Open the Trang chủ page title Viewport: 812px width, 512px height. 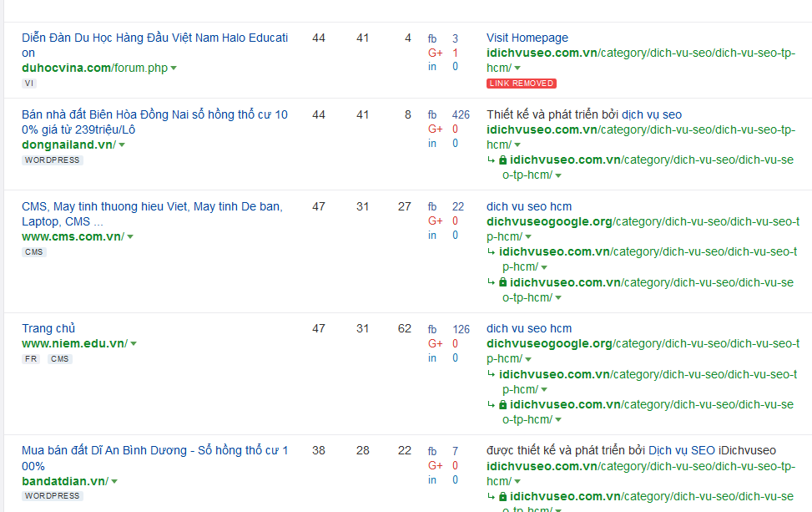(48, 328)
